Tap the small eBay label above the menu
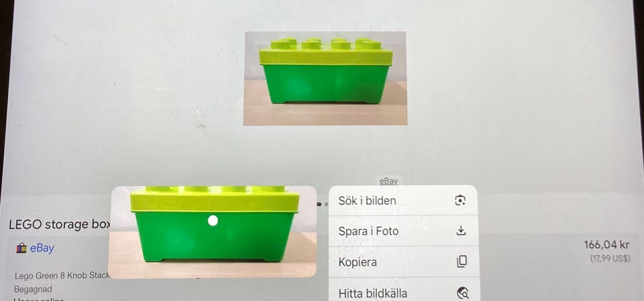 point(388,181)
